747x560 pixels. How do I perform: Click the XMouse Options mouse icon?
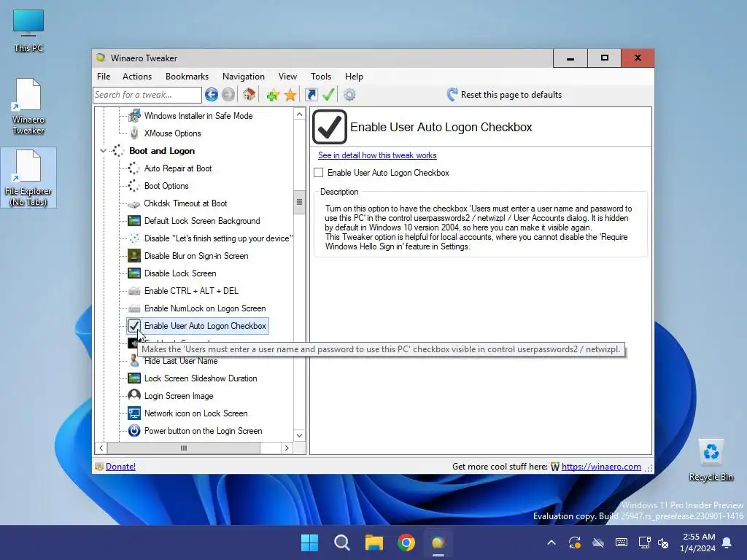click(134, 133)
